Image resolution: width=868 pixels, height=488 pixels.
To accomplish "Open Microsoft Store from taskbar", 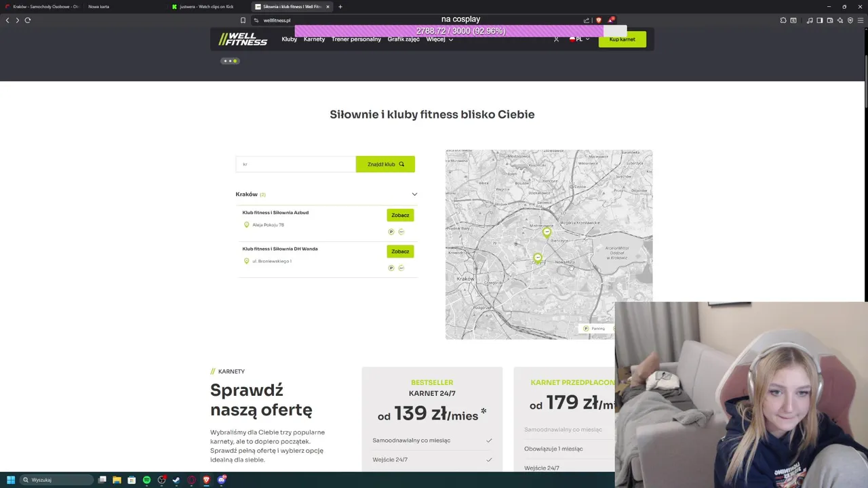I will 132,480.
